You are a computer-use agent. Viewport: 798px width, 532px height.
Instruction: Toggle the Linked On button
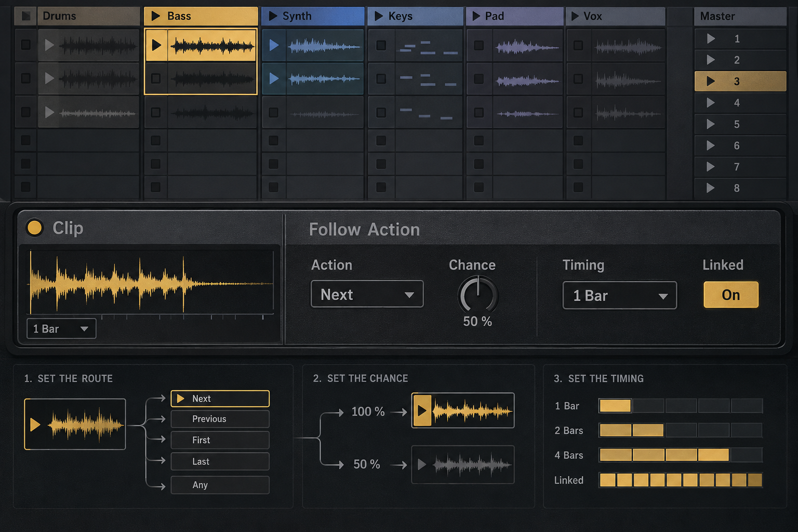tap(731, 295)
